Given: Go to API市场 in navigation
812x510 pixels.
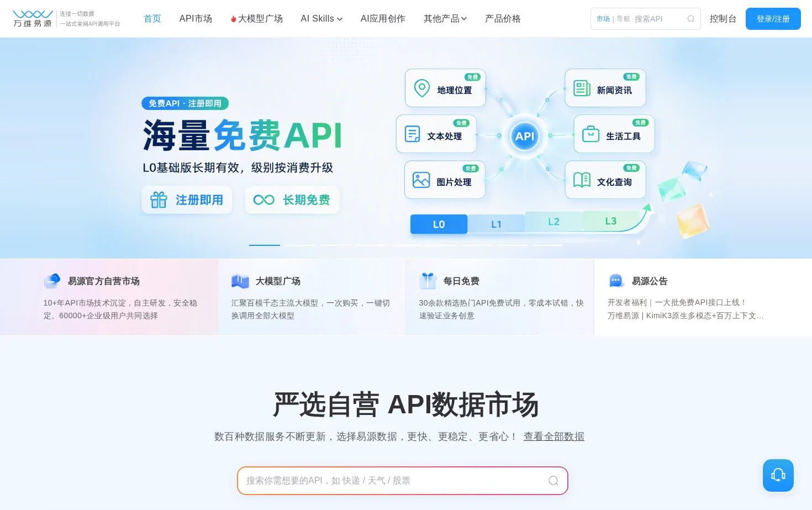Looking at the screenshot, I should (196, 19).
